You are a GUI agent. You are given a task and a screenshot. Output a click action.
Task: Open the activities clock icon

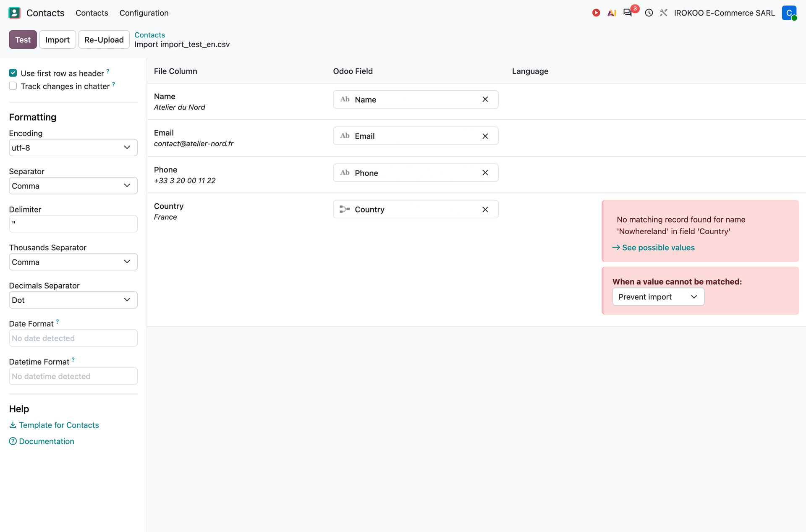coord(649,13)
